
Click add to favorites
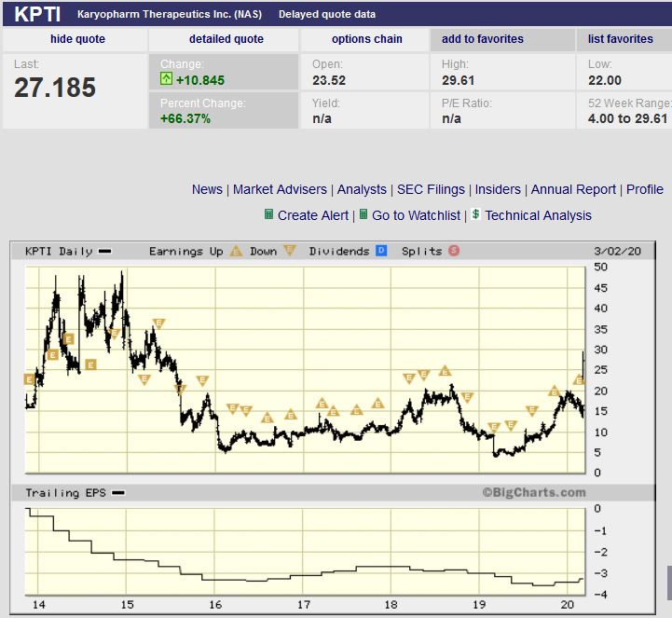point(483,39)
